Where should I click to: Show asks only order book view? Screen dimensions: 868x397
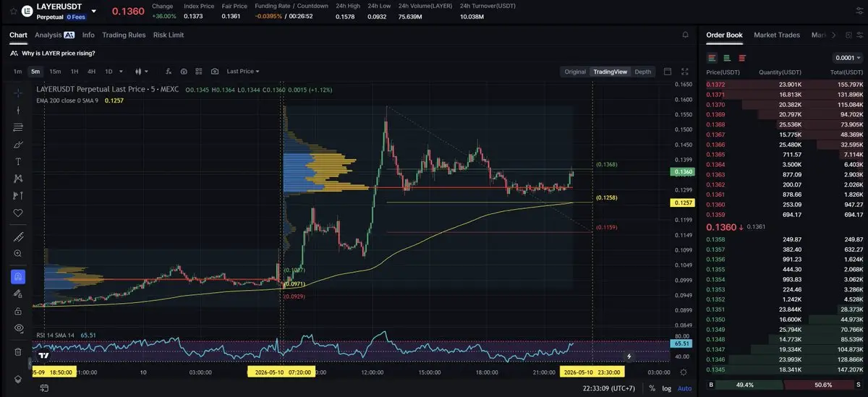tap(742, 58)
